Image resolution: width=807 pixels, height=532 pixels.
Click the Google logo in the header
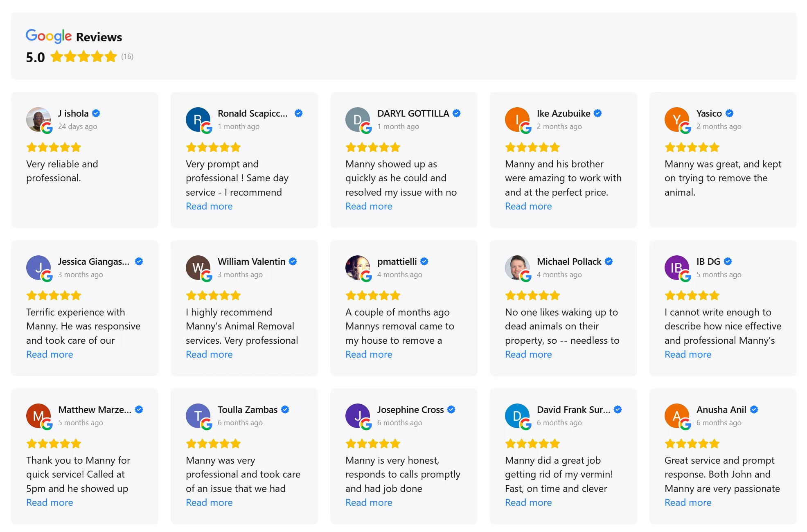pos(48,36)
